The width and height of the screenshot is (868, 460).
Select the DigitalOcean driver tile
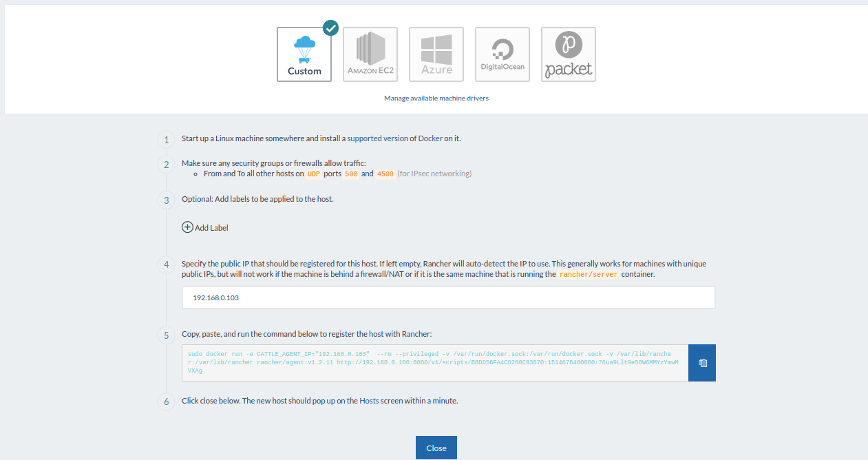tap(502, 54)
